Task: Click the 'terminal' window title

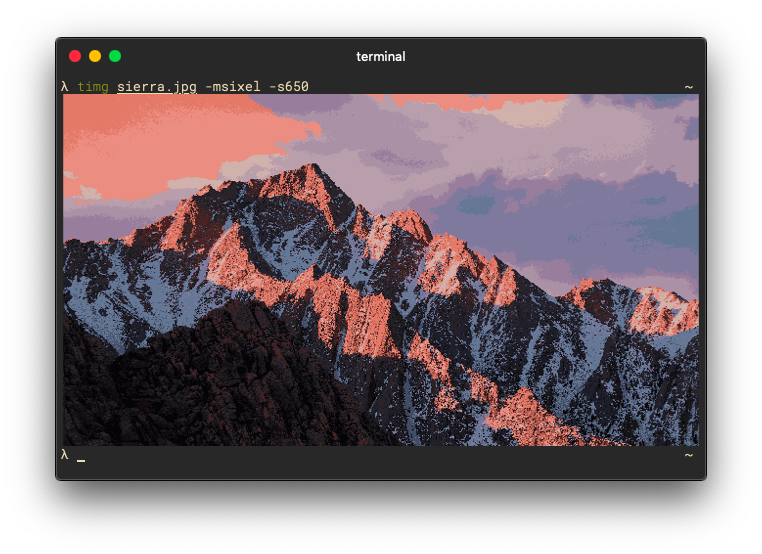Action: pos(381,56)
